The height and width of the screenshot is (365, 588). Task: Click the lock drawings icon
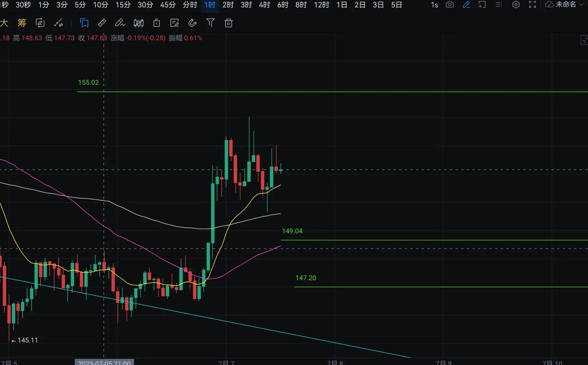[157, 23]
